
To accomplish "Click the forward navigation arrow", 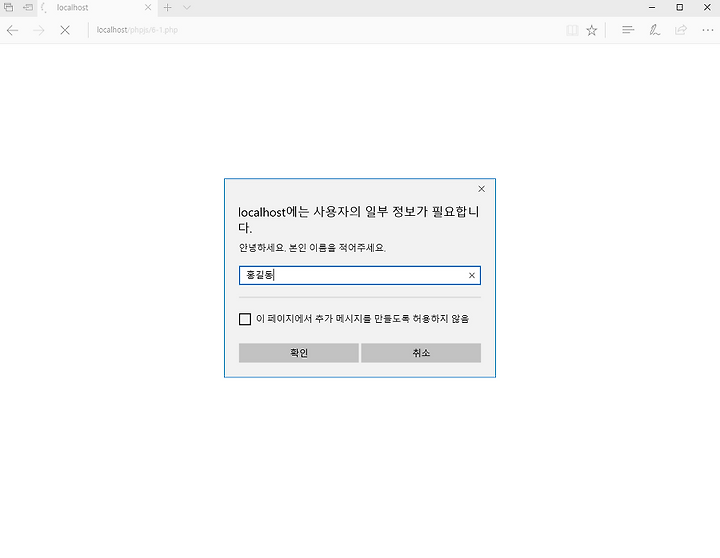I will 39,30.
